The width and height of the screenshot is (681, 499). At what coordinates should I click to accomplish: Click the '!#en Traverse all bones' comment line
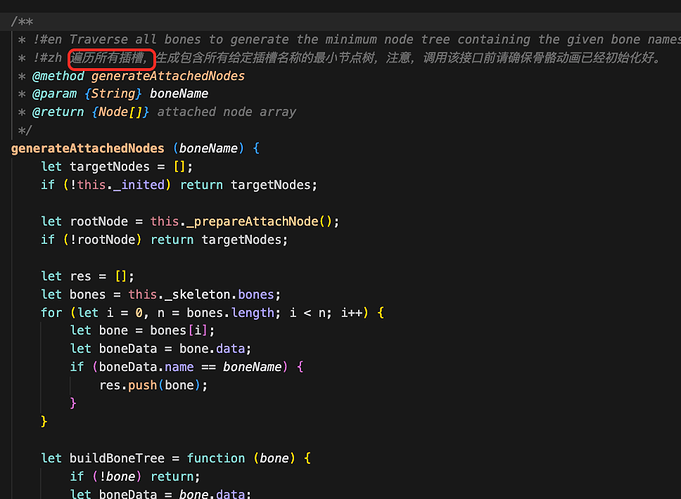pos(348,40)
